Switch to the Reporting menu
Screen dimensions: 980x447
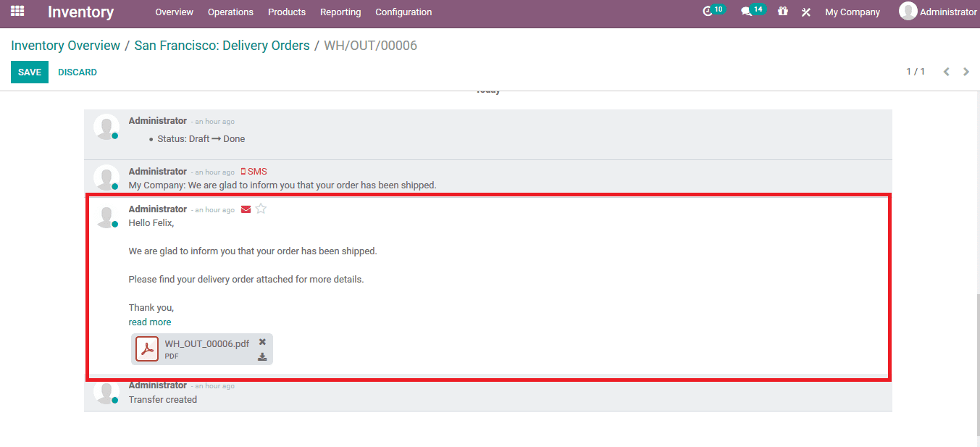coord(340,12)
